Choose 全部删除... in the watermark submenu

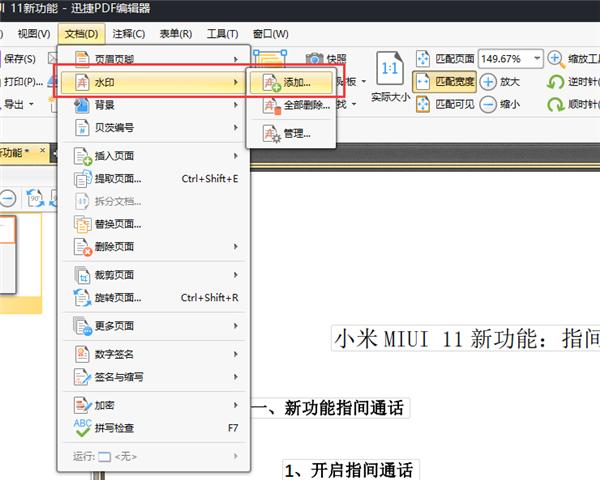(291, 105)
